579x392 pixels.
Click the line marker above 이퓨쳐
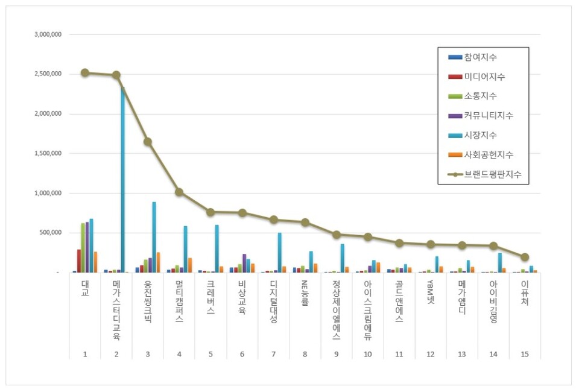[525, 257]
